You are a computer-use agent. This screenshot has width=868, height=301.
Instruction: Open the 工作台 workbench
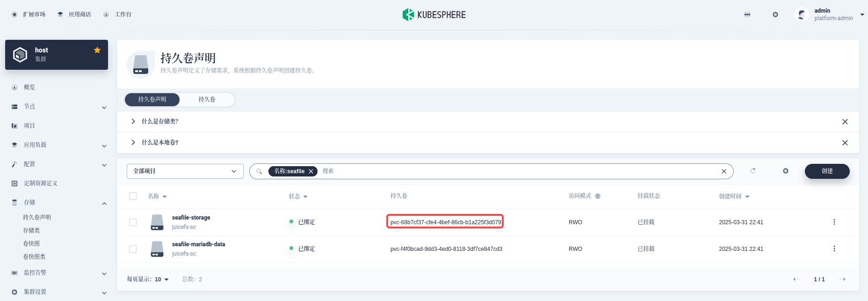(117, 15)
